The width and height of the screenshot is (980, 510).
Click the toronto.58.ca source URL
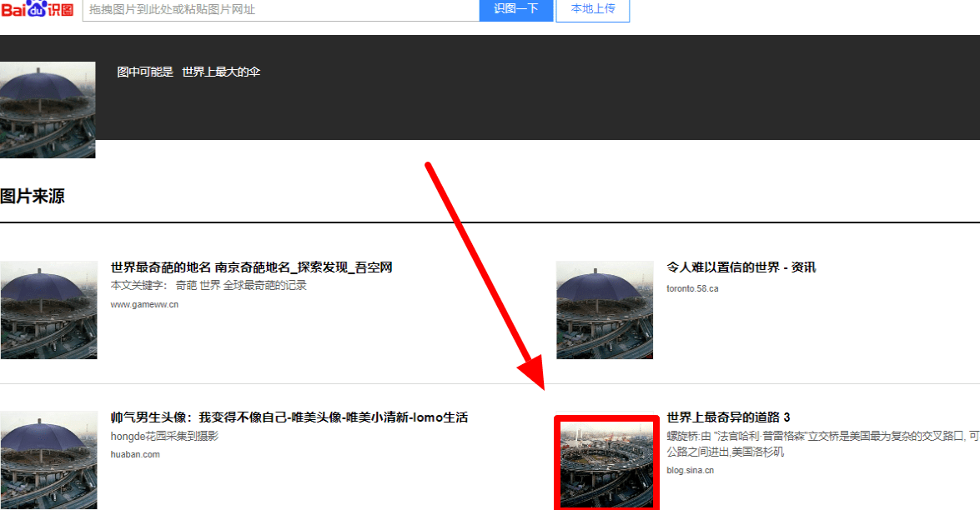pyautogui.click(x=692, y=289)
